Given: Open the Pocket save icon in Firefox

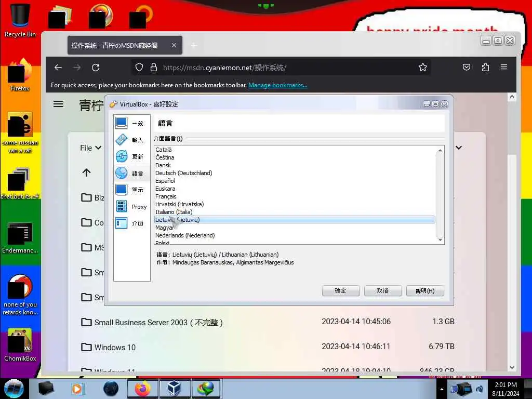Looking at the screenshot, I should [467, 67].
